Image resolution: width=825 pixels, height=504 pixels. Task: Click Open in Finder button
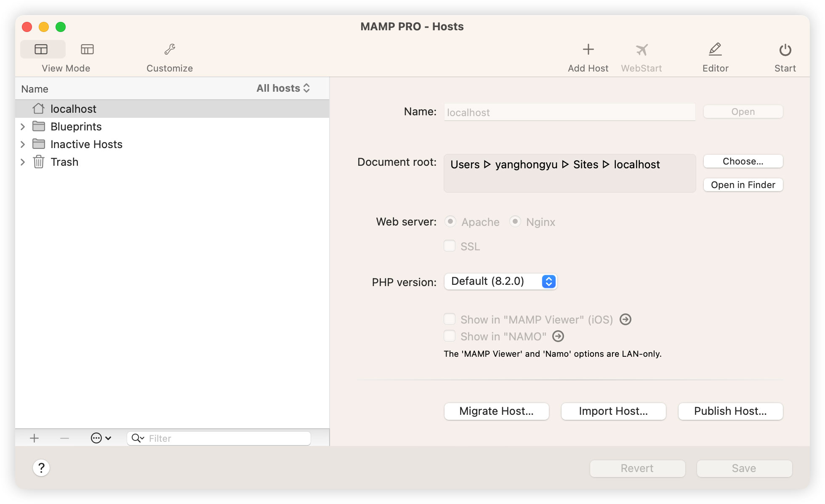(743, 185)
